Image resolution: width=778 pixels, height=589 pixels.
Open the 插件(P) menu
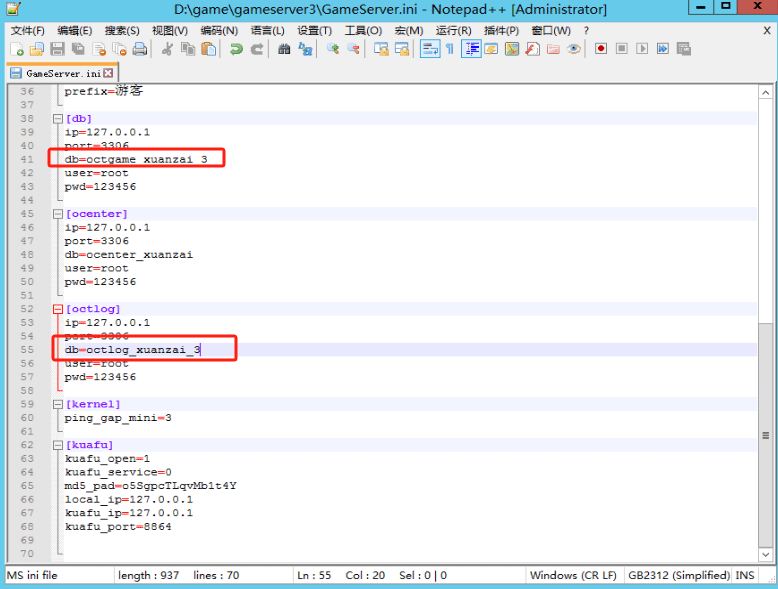click(501, 31)
